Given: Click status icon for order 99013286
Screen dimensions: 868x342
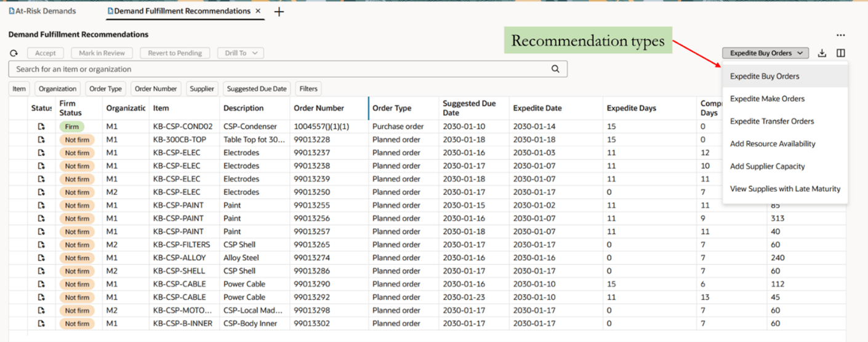Looking at the screenshot, I should pos(41,271).
